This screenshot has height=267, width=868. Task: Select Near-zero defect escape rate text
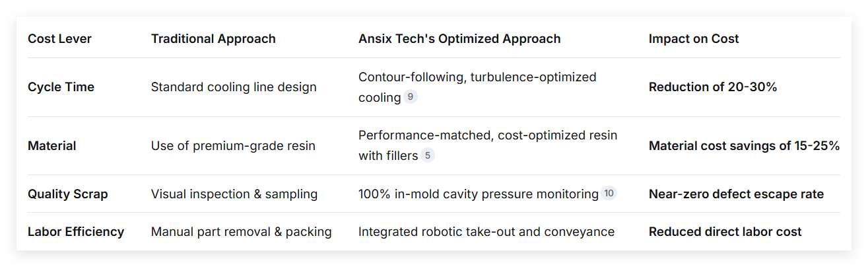coord(736,194)
